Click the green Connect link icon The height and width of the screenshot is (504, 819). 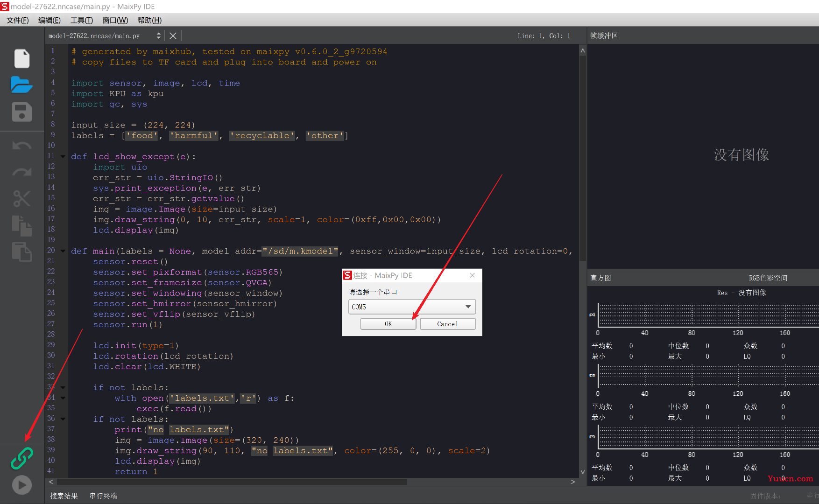(x=21, y=458)
